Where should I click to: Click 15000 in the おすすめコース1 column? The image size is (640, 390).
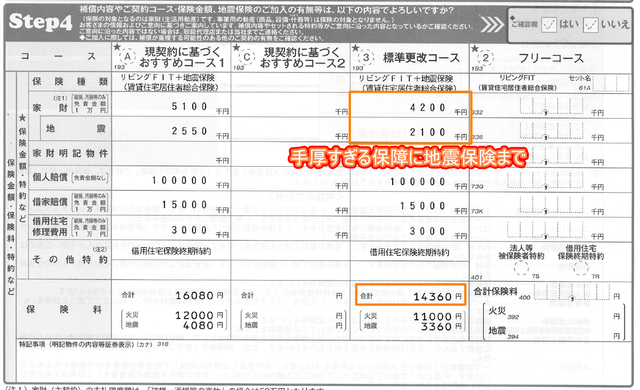point(185,205)
